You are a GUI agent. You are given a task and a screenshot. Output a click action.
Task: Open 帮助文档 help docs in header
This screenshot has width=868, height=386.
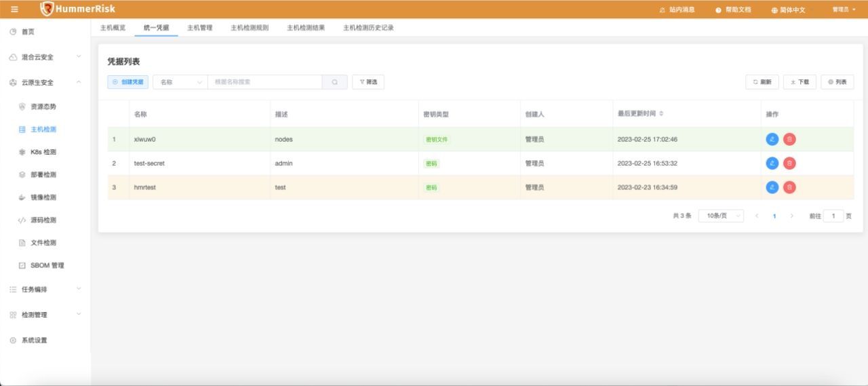(733, 9)
